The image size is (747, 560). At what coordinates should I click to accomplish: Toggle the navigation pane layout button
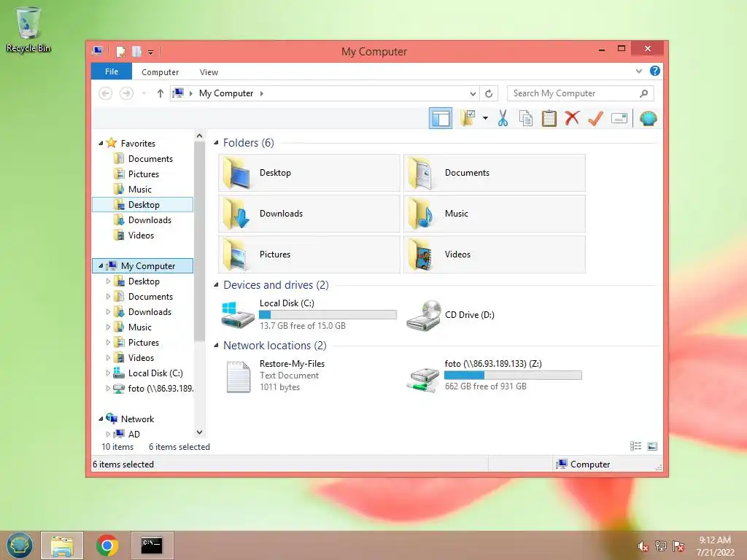(441, 118)
